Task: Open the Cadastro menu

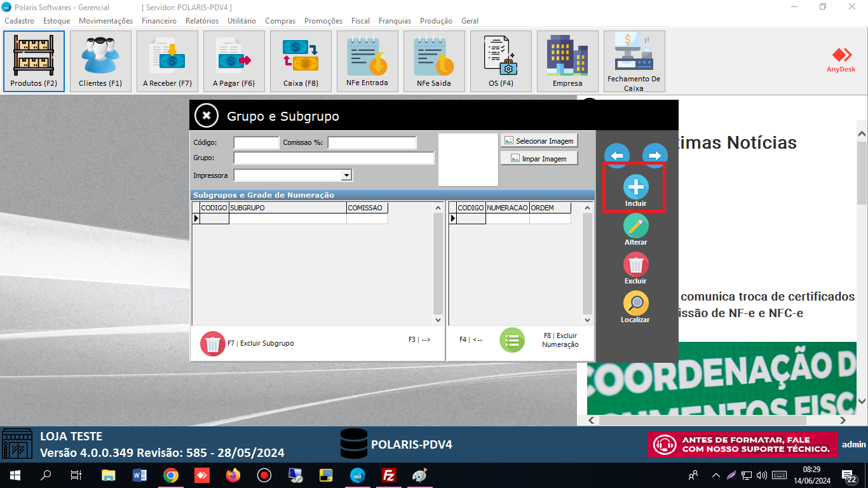Action: (x=19, y=21)
